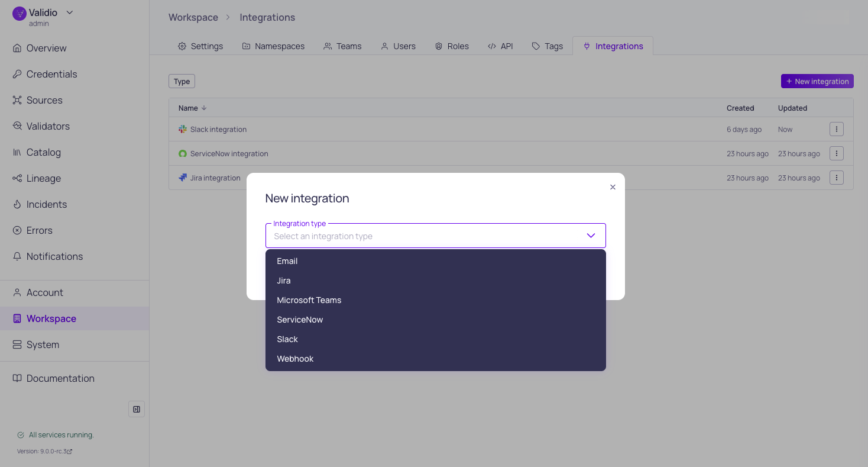Open the ServiceNow integration row options menu

click(836, 153)
